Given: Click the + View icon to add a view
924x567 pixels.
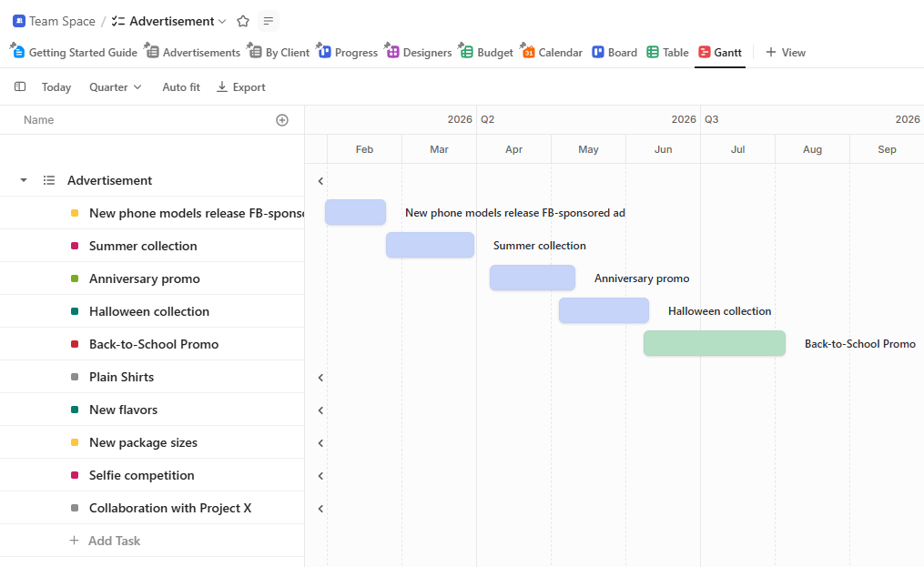Looking at the screenshot, I should click(773, 52).
